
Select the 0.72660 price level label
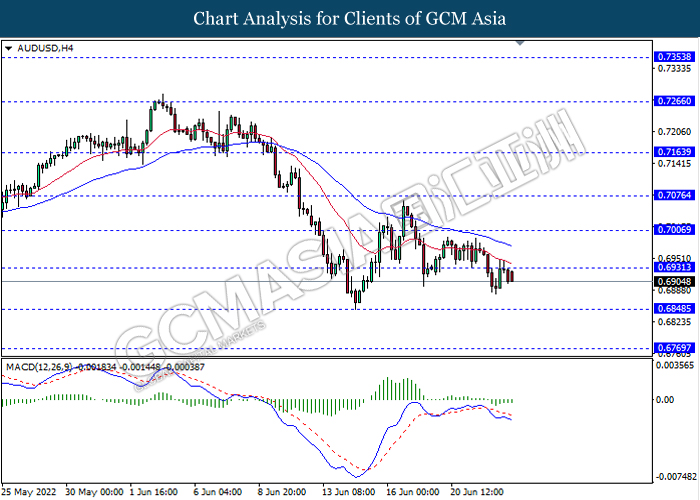(674, 101)
